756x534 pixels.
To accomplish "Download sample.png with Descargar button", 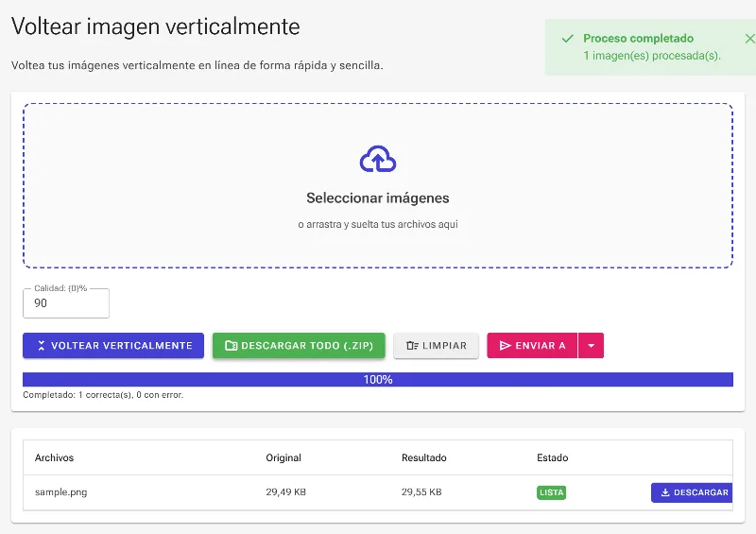I will 692,492.
